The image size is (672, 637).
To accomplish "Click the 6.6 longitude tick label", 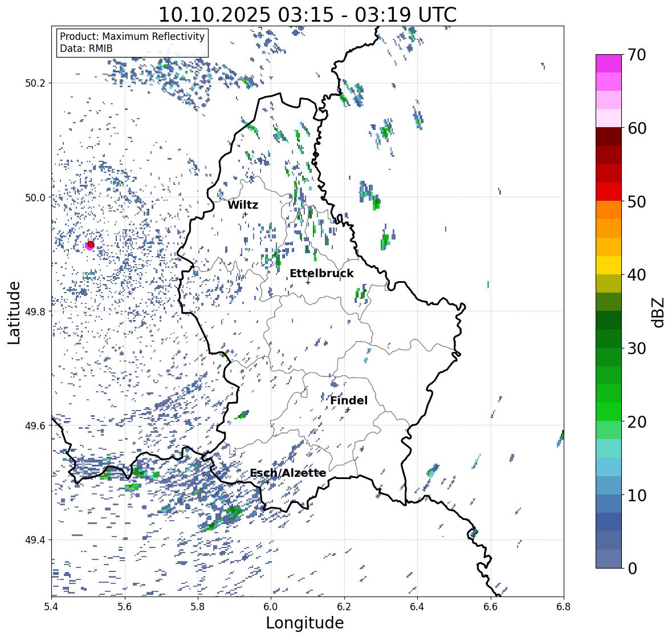I will tap(490, 607).
